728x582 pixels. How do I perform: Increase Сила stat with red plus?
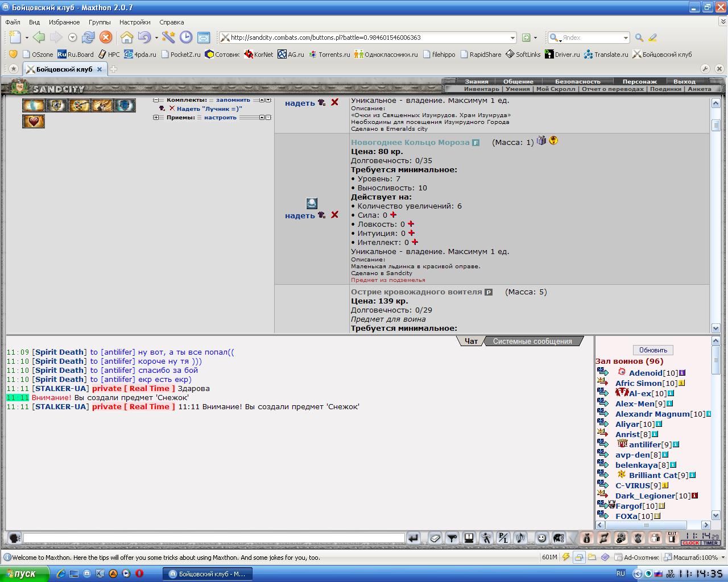pyautogui.click(x=393, y=215)
